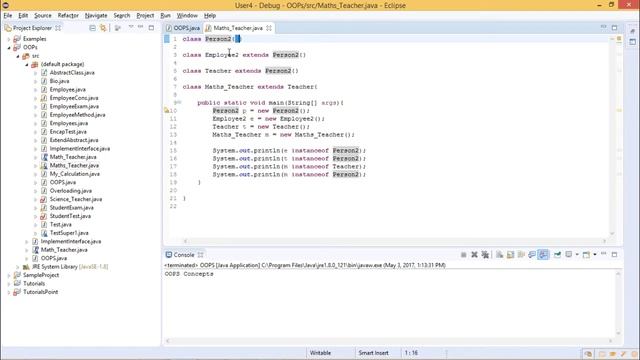Click the Tutorials project icon
The width and height of the screenshot is (640, 360).
(17, 283)
